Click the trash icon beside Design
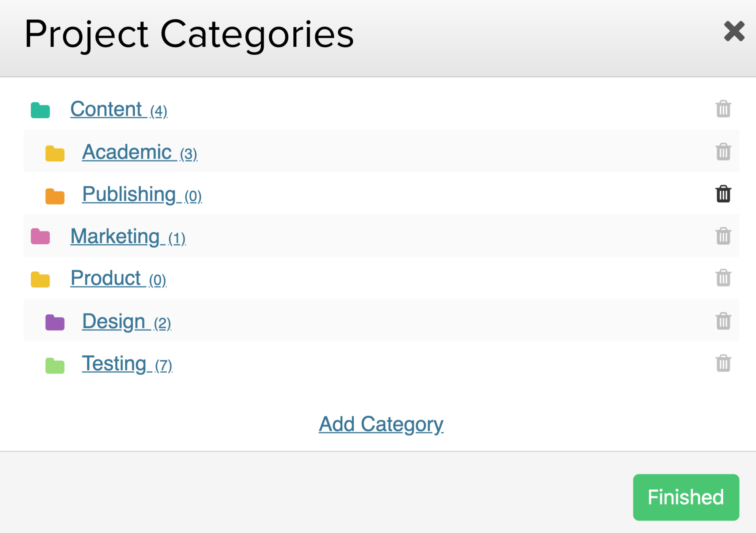 [x=723, y=321]
